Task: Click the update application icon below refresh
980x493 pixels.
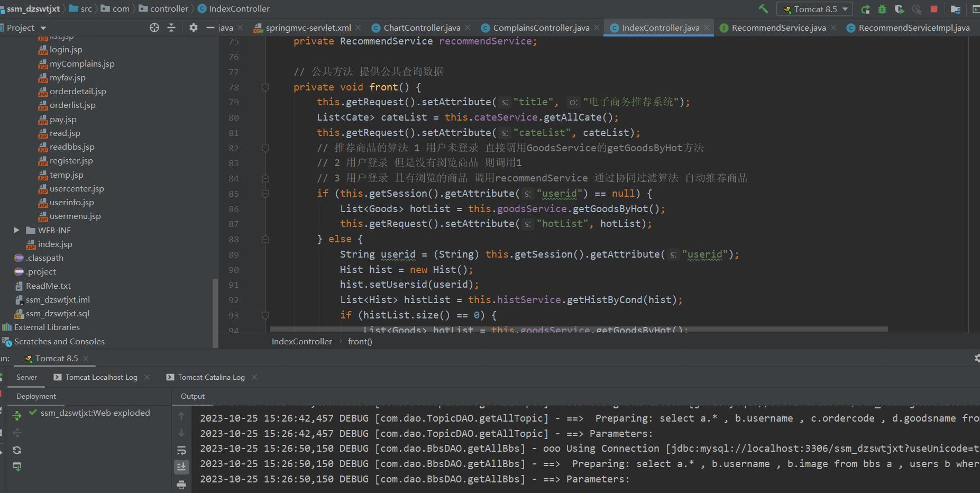Action: [x=17, y=467]
